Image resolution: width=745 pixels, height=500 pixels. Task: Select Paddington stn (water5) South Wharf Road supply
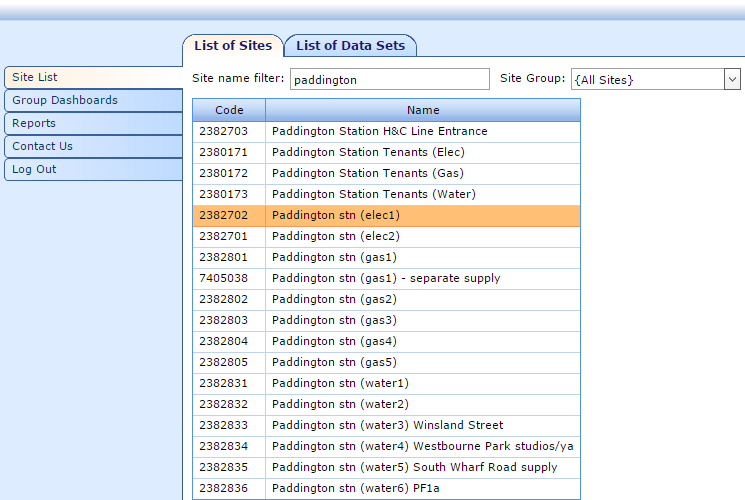click(386, 467)
